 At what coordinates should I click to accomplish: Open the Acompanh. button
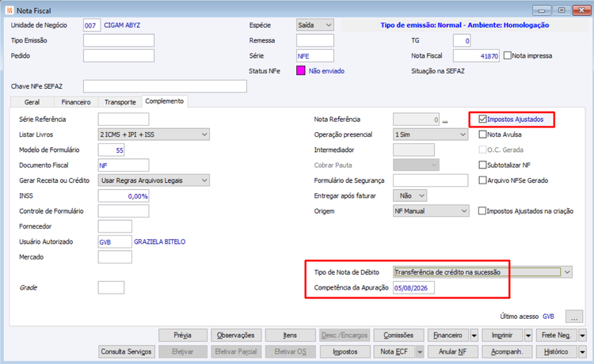[507, 351]
